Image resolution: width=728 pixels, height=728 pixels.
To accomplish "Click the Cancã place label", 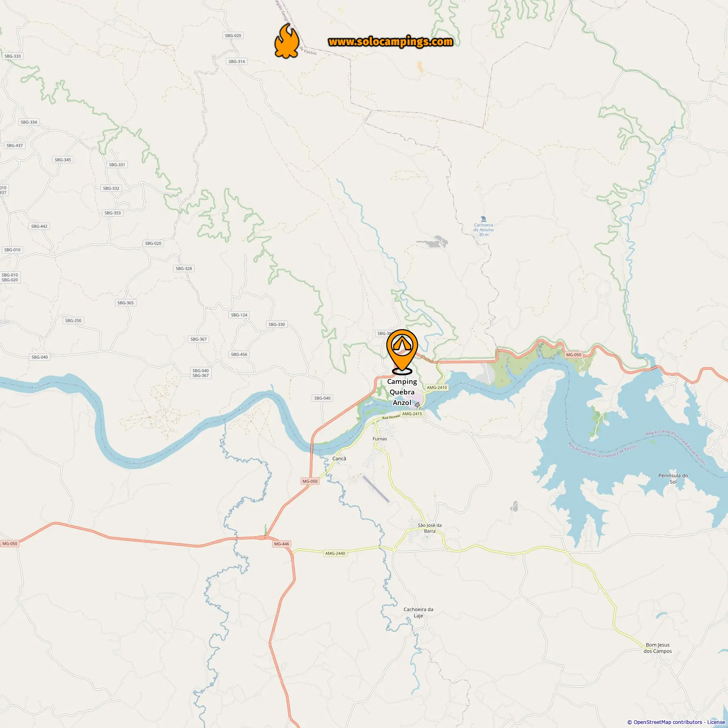I will coord(339,458).
